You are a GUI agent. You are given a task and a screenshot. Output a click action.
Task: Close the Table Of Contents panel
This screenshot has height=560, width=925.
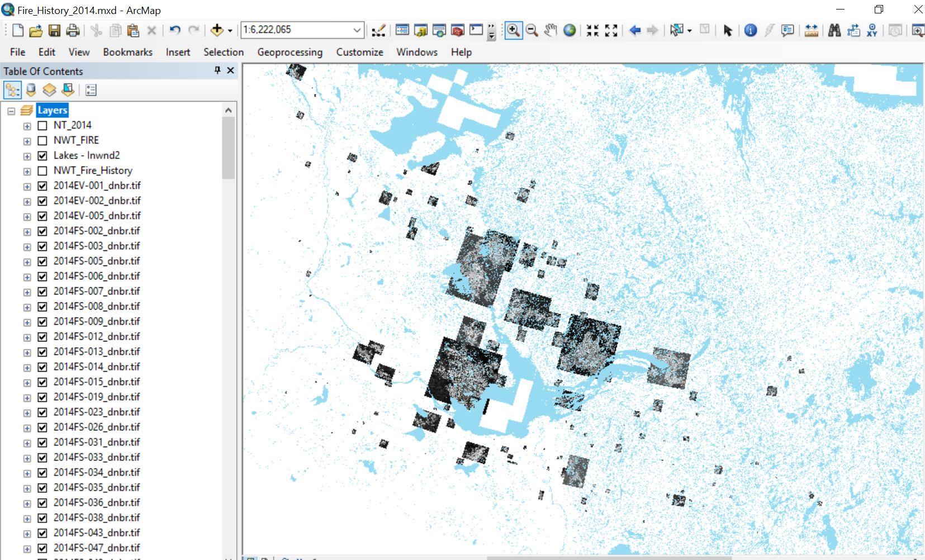[x=230, y=70]
